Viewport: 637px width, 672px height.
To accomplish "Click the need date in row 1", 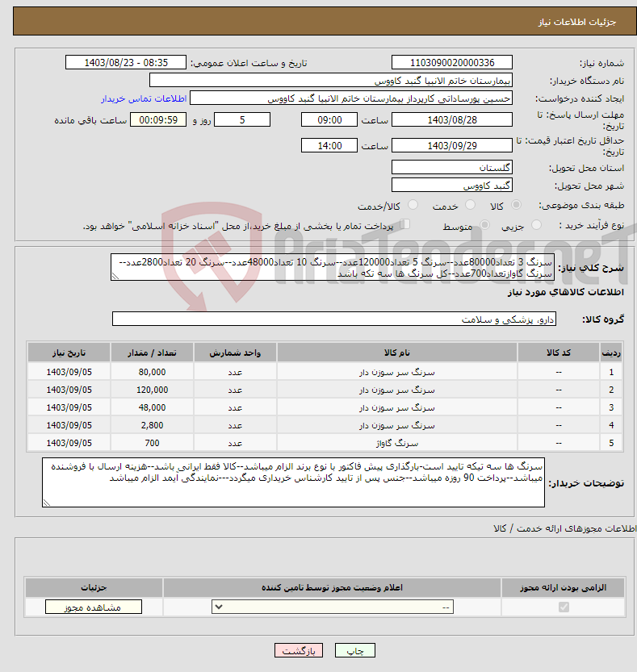I will pyautogui.click(x=69, y=372).
